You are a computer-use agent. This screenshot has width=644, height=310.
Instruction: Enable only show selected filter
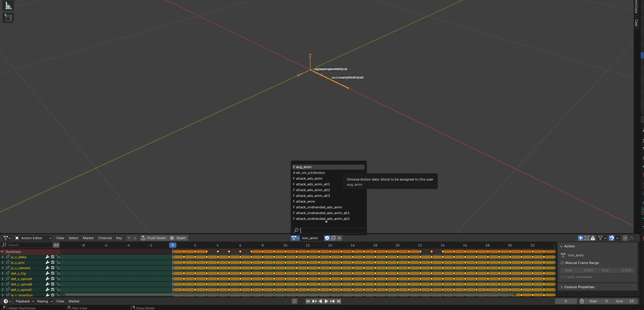click(x=581, y=238)
